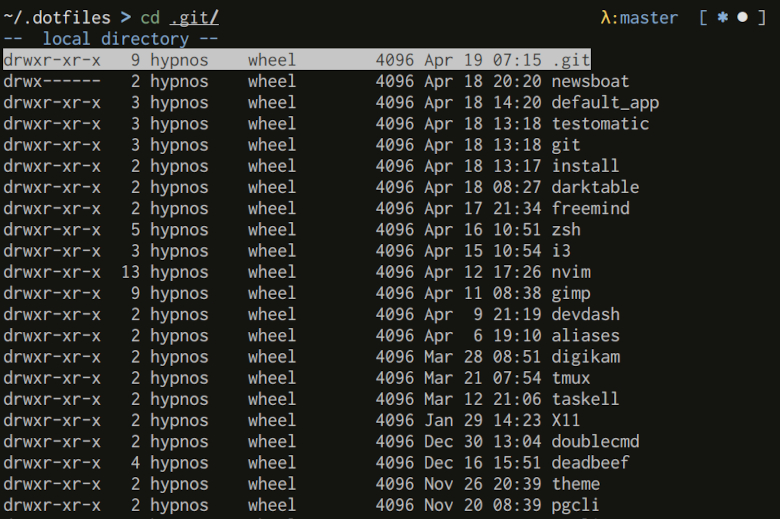Click the pgcli directory name
This screenshot has height=519, width=780.
click(x=576, y=505)
